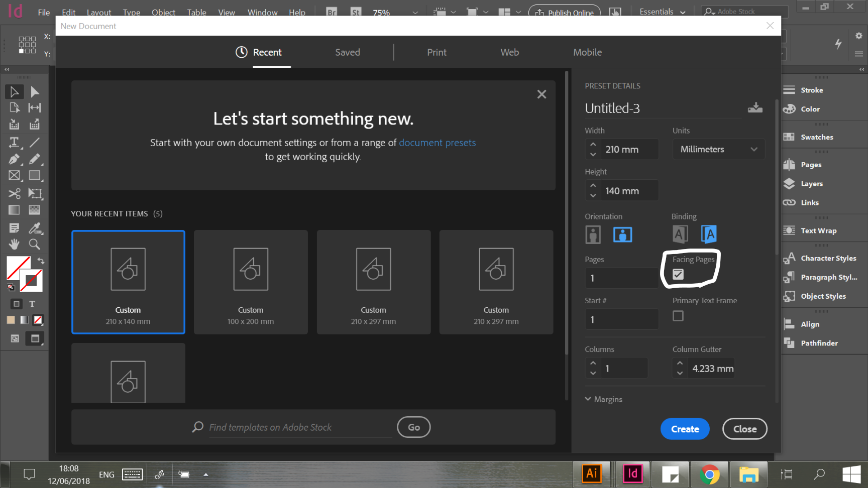Click the Close button
This screenshot has height=488, width=868.
click(745, 429)
